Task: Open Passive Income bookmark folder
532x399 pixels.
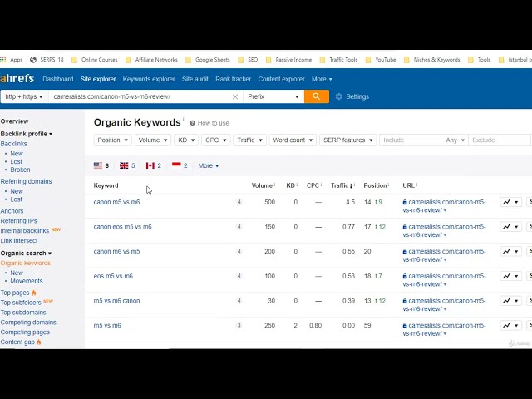Action: point(288,60)
